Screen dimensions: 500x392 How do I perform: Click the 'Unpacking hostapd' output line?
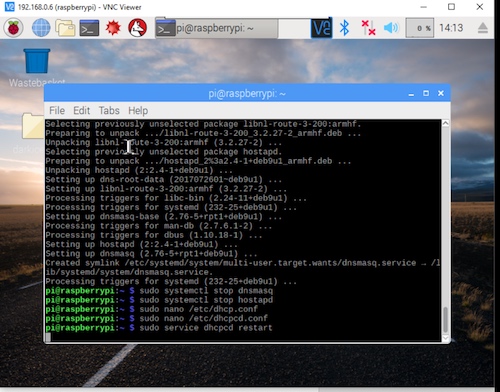tap(139, 170)
